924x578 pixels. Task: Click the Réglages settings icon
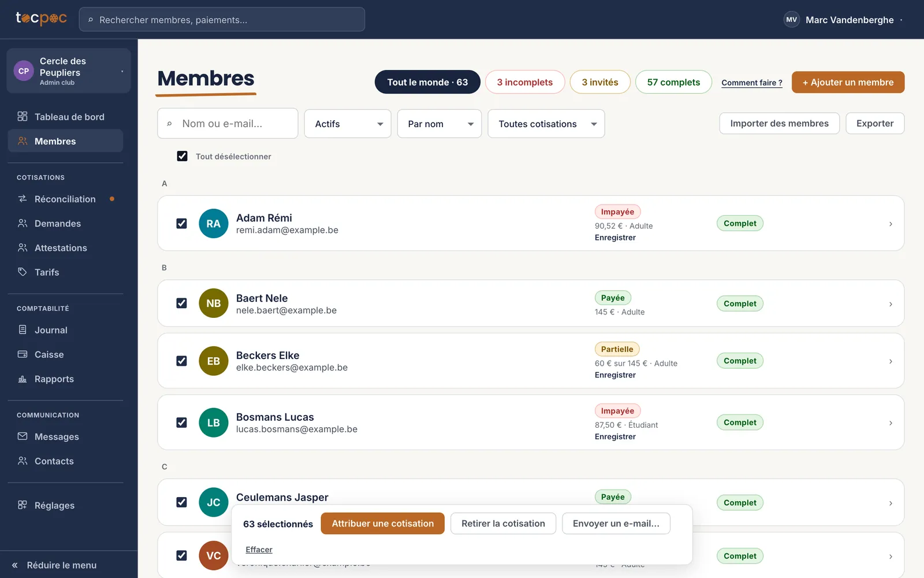pos(23,505)
